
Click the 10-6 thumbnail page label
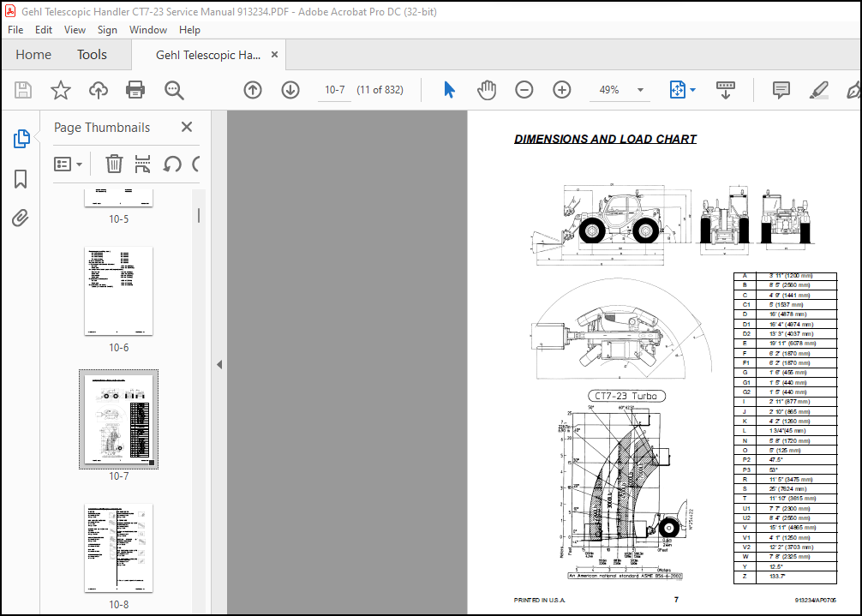tap(119, 347)
